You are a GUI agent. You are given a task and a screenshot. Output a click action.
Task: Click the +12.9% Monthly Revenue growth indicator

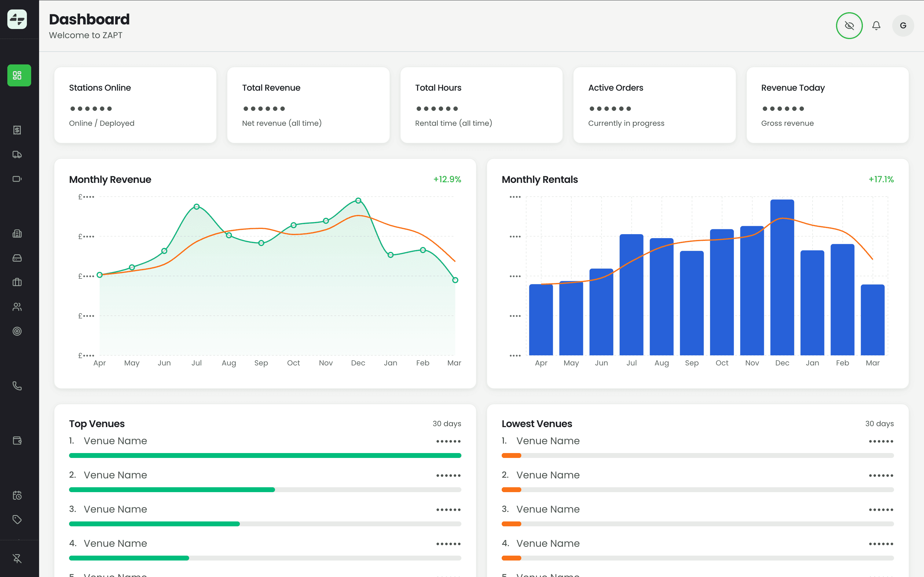[447, 179]
